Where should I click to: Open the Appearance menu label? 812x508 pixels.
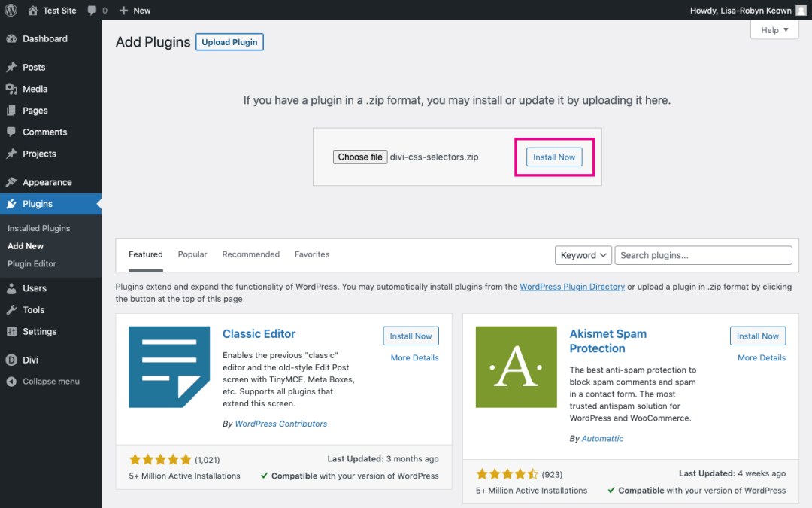(x=47, y=182)
